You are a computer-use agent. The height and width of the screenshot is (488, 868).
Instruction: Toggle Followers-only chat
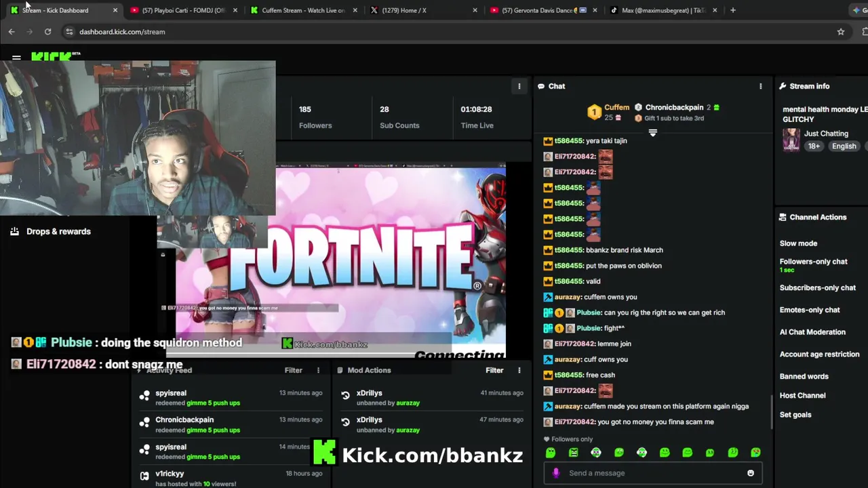pos(813,262)
